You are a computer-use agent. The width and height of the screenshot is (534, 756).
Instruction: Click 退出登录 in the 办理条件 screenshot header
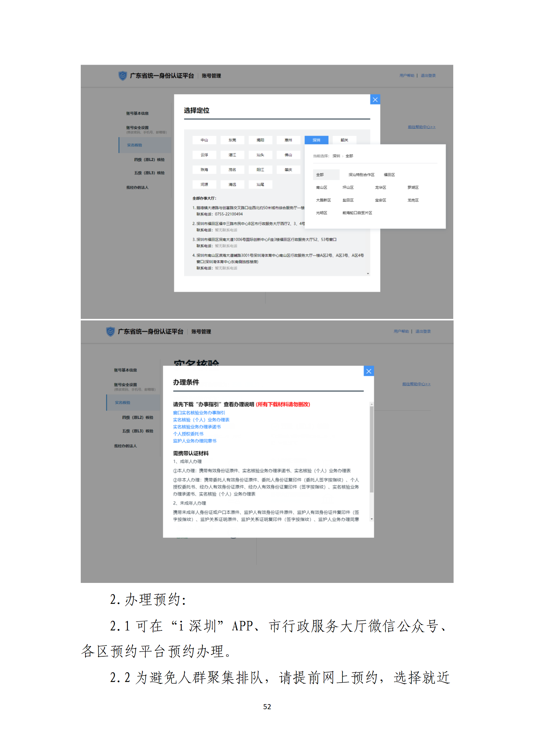(423, 331)
